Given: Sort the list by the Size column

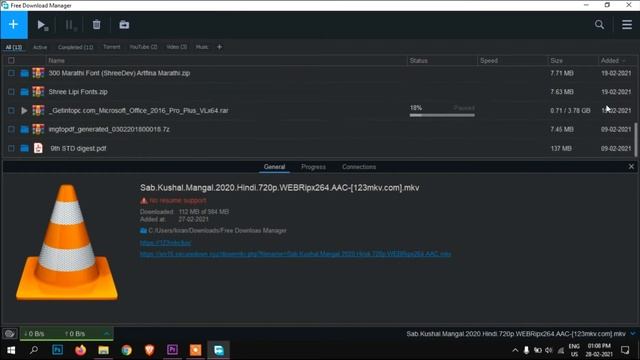Looking at the screenshot, I should 556,60.
